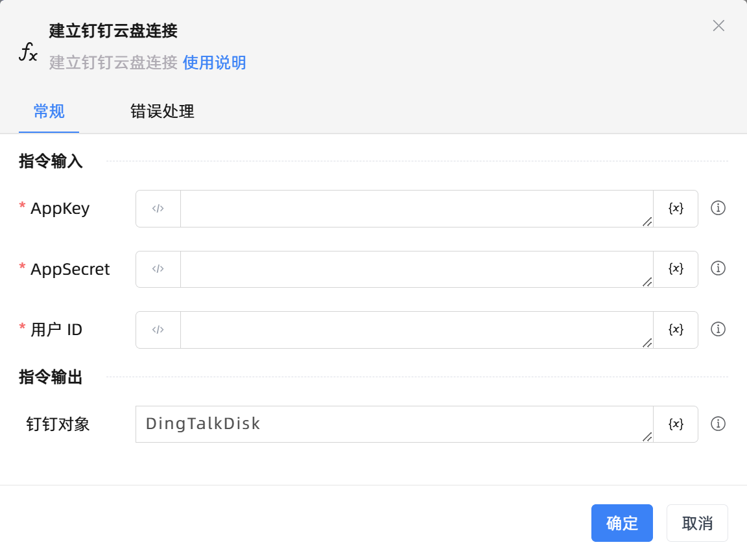Show info icon beside 钉钉对象 field
This screenshot has width=747, height=560.
718,424
